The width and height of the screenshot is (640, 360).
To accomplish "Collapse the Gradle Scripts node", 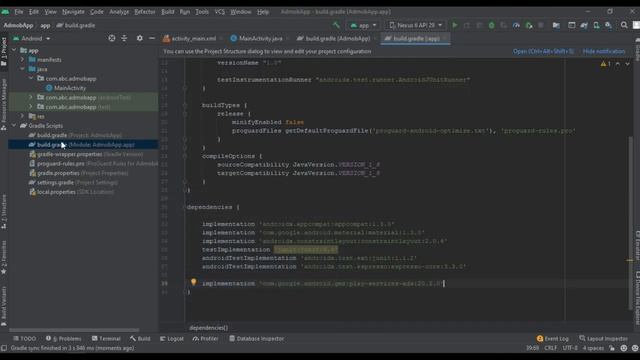I will tap(14, 126).
